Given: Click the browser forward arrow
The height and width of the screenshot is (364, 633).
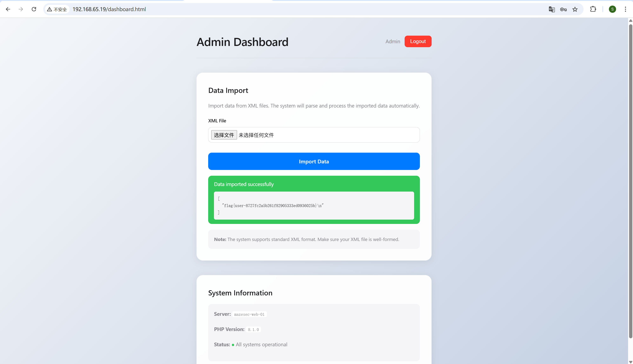Looking at the screenshot, I should pos(21,9).
